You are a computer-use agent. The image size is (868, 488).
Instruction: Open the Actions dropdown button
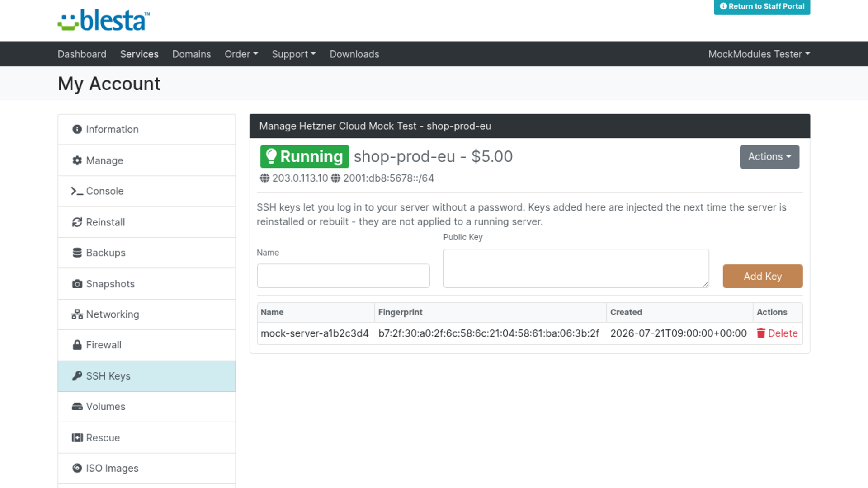pos(769,157)
